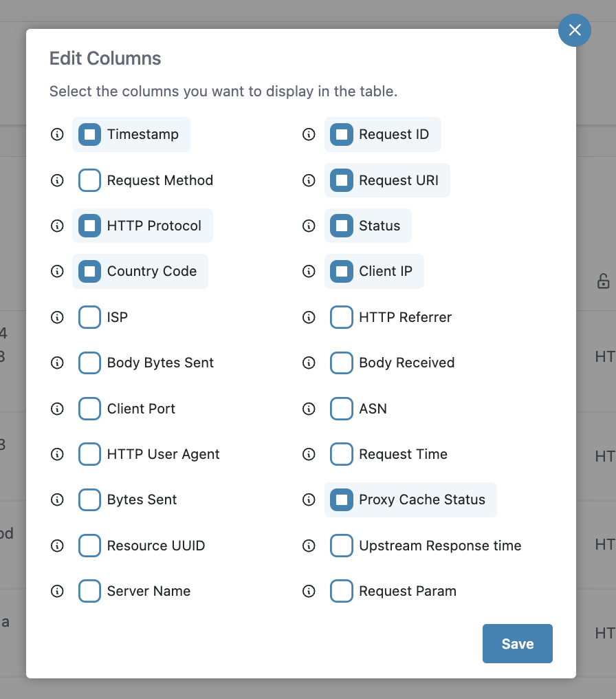Click info icon next to Request ID
The image size is (616, 699).
pos(309,134)
